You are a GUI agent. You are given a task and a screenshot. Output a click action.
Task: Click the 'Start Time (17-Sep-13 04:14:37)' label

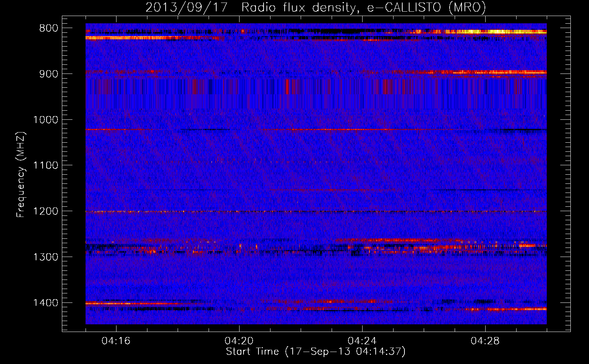click(x=316, y=352)
